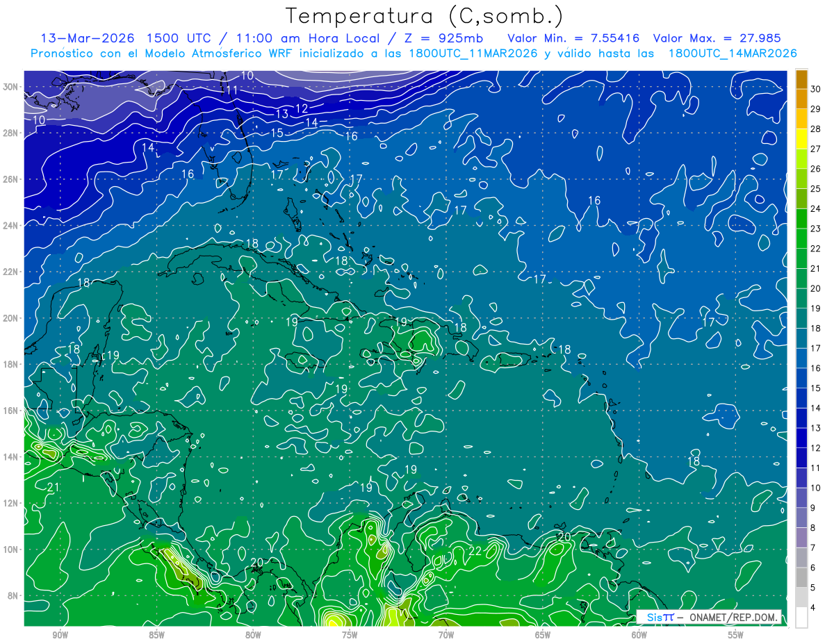The width and height of the screenshot is (834, 644).
Task: Click the blue 14 swatch on colorbar
Action: [801, 398]
